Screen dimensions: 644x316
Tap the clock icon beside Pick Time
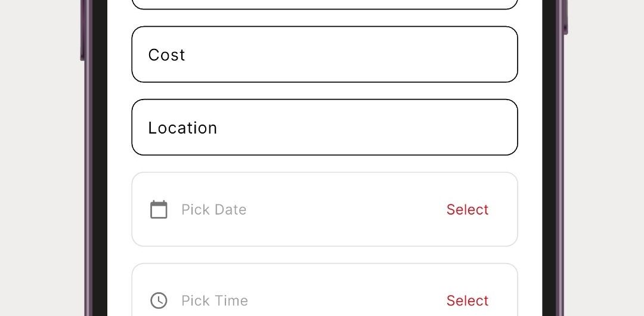pos(159,300)
